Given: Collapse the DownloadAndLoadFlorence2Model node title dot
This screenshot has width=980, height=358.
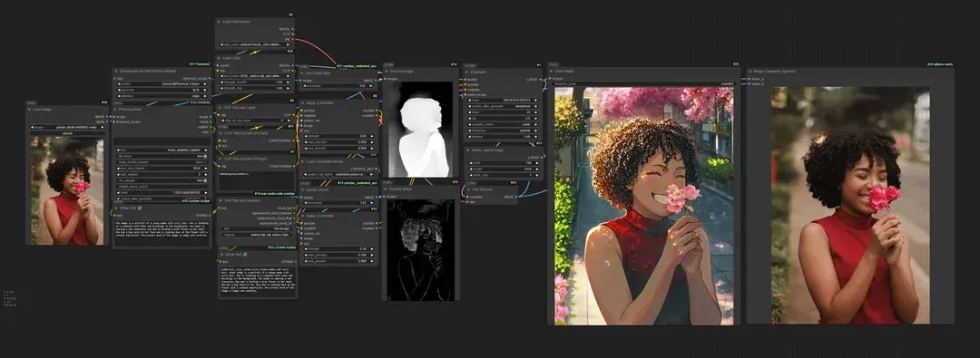Looking at the screenshot, I should point(115,72).
